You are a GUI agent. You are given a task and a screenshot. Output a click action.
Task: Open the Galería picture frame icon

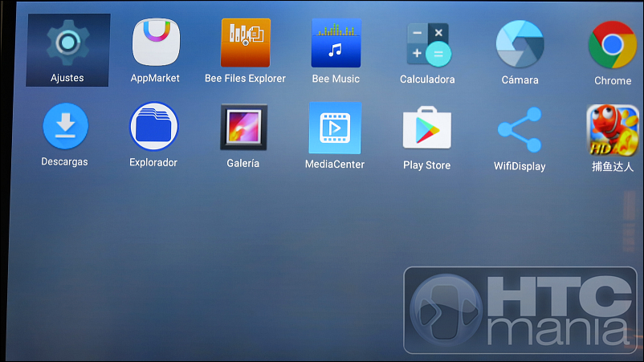tap(244, 127)
